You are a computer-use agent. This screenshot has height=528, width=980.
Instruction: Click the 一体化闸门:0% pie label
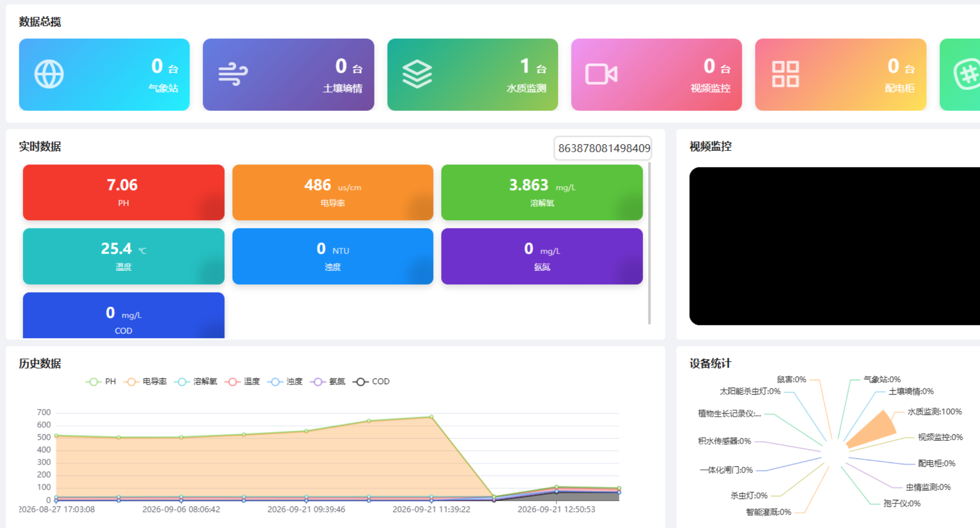tap(726, 470)
